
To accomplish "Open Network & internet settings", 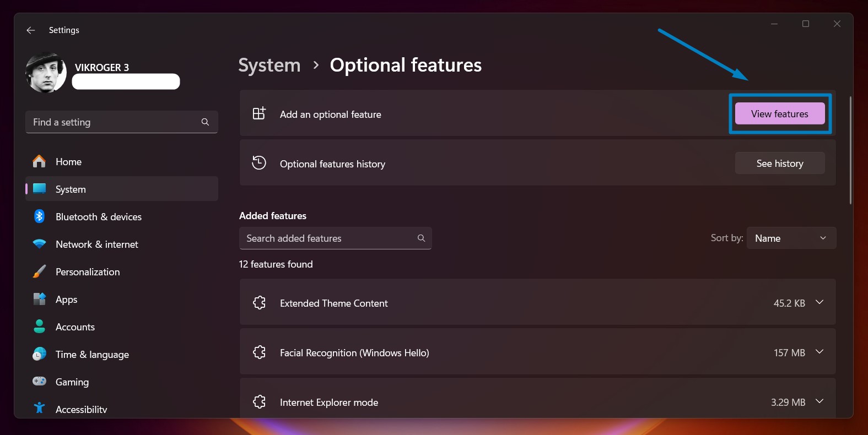I will click(x=122, y=244).
